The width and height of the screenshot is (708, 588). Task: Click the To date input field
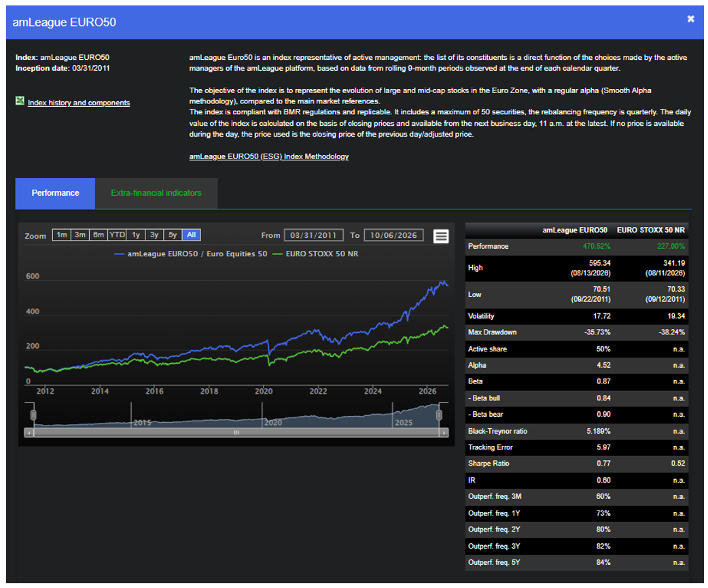pyautogui.click(x=393, y=235)
